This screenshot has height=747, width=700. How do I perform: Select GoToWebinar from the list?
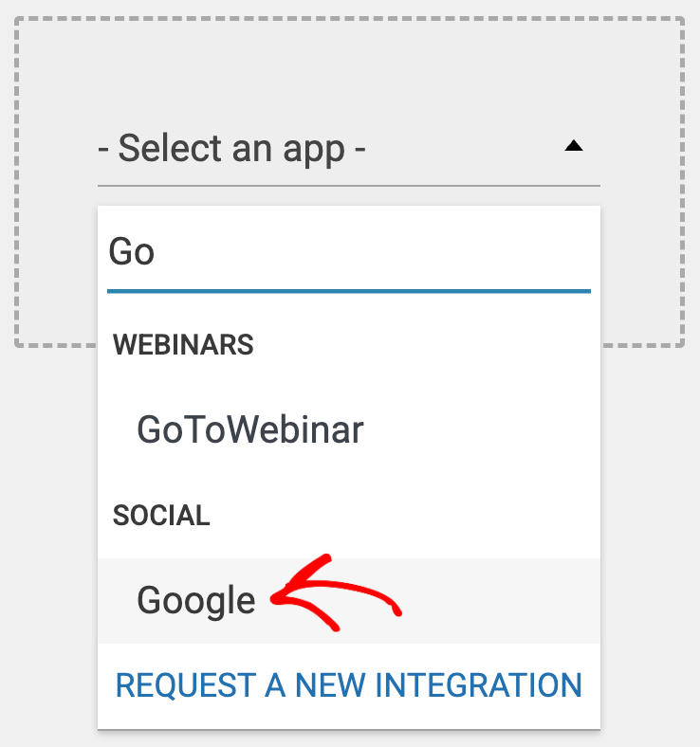click(x=250, y=430)
